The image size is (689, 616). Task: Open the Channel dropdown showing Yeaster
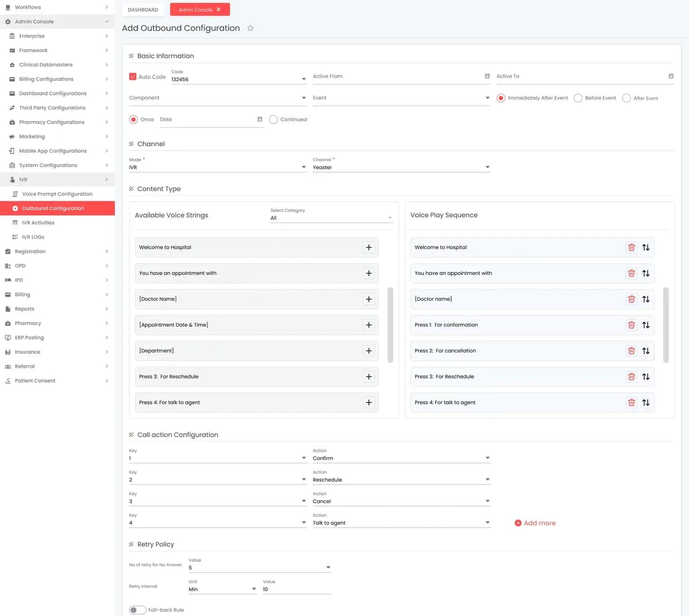(402, 164)
